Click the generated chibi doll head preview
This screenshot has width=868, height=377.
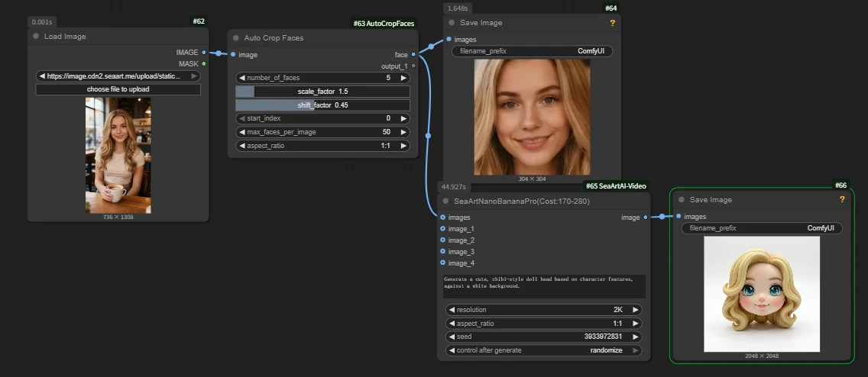762,294
